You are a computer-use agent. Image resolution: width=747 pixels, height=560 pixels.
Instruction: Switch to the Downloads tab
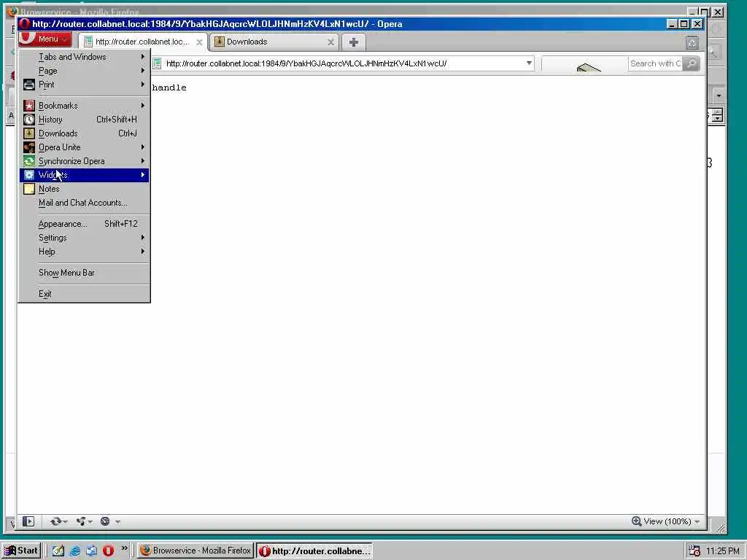point(274,42)
